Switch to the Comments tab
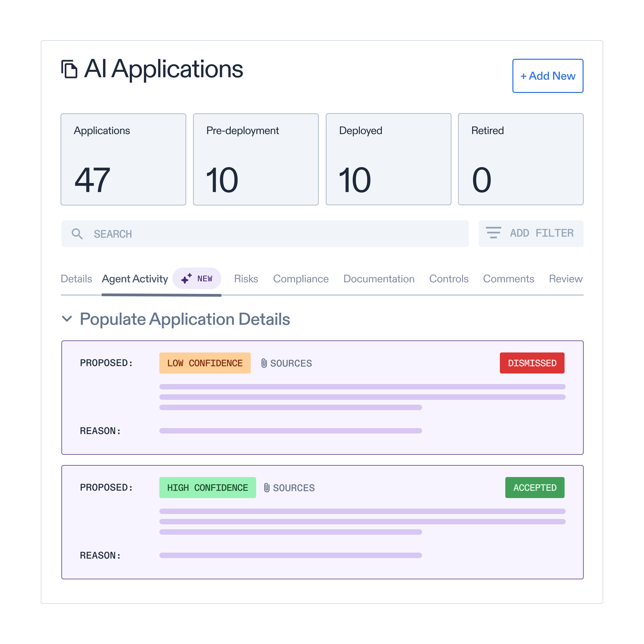Viewport: 644px width, 644px height. (508, 279)
